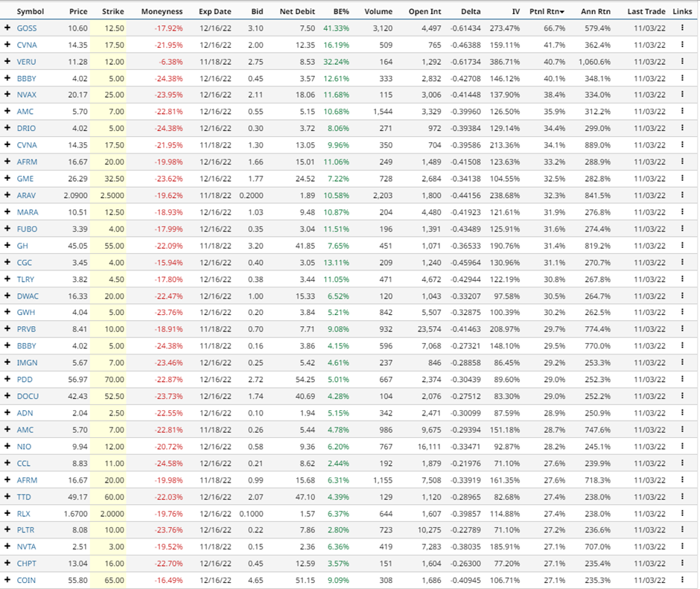Open the links menu for COIN row
The image size is (700, 589).
(682, 579)
